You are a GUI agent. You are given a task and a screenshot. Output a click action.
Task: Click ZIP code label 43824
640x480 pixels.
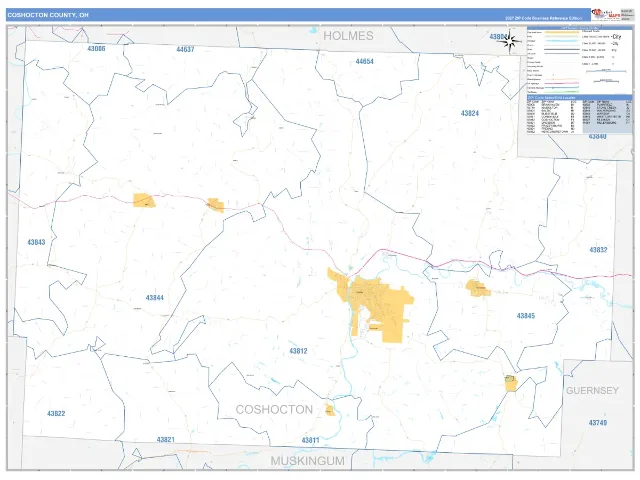pyautogui.click(x=470, y=113)
